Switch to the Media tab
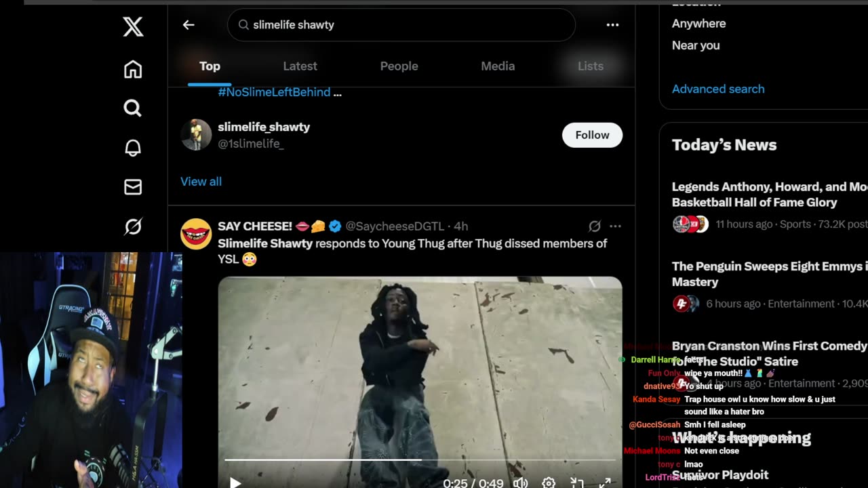 (498, 66)
